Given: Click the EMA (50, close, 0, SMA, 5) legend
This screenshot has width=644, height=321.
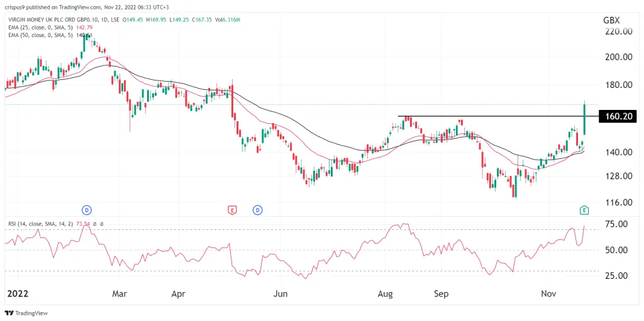Looking at the screenshot, I should tap(40, 35).
